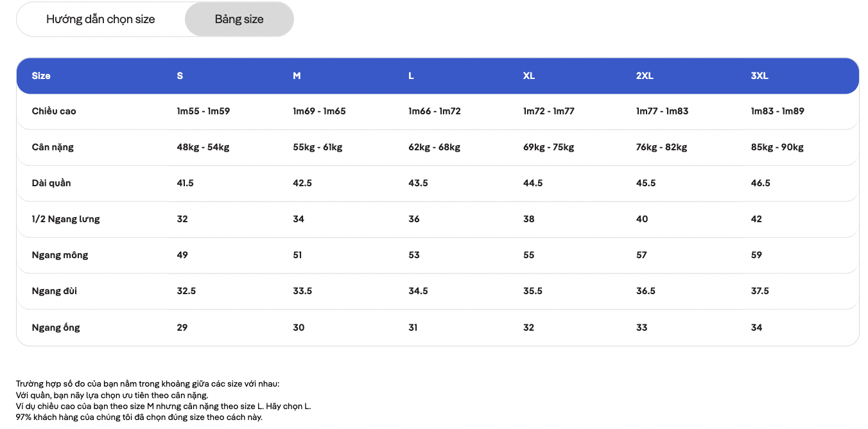This screenshot has height=429, width=868.
Task: Click the 3XL size column header
Action: tap(759, 76)
